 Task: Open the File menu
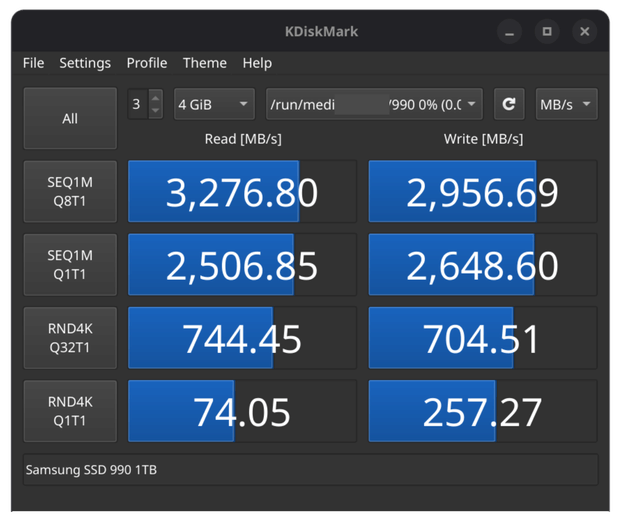coord(34,63)
